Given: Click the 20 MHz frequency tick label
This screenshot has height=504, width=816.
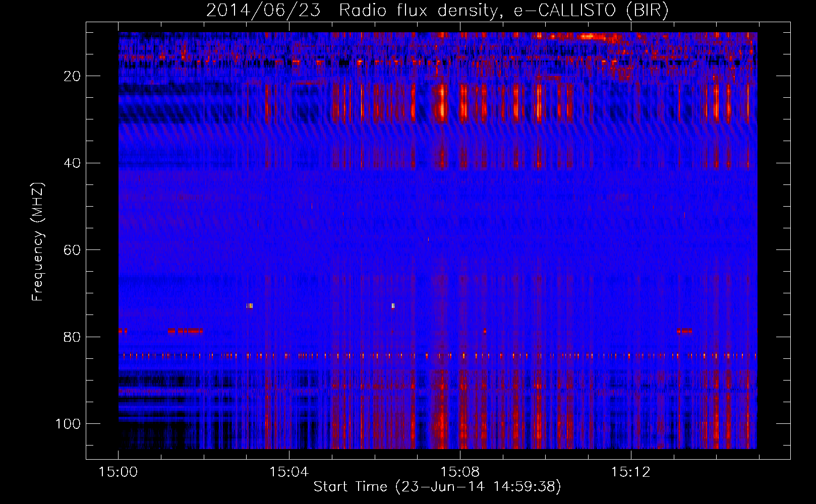Looking at the screenshot, I should pyautogui.click(x=72, y=76).
